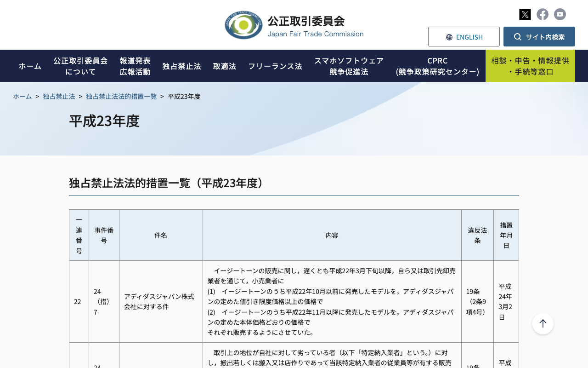This screenshot has width=588, height=368.
Task: Click the 一連番号 column header
Action: pos(79,235)
